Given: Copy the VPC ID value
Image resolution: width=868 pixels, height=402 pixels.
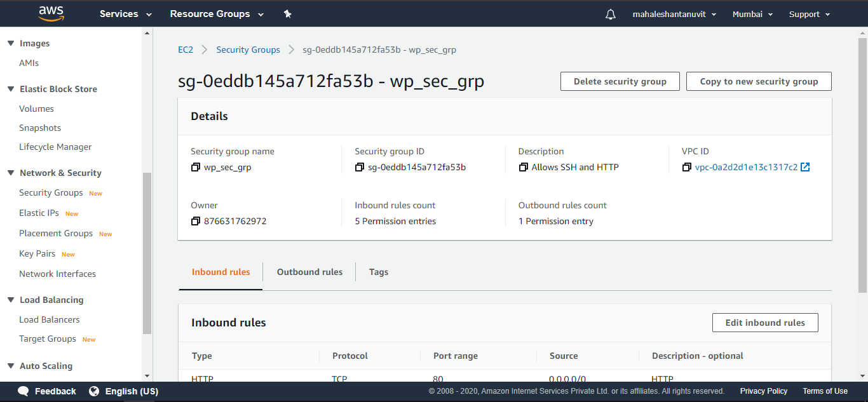Looking at the screenshot, I should pos(686,167).
